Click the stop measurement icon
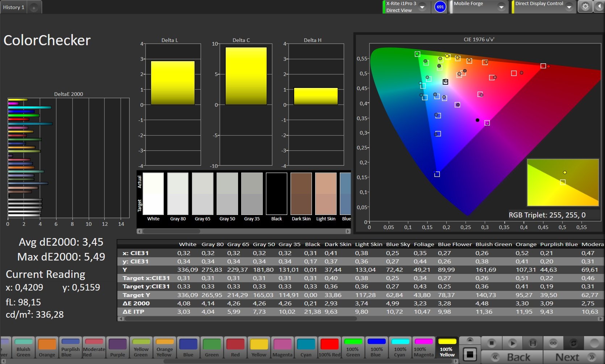605x364 pixels. pyautogui.click(x=491, y=343)
